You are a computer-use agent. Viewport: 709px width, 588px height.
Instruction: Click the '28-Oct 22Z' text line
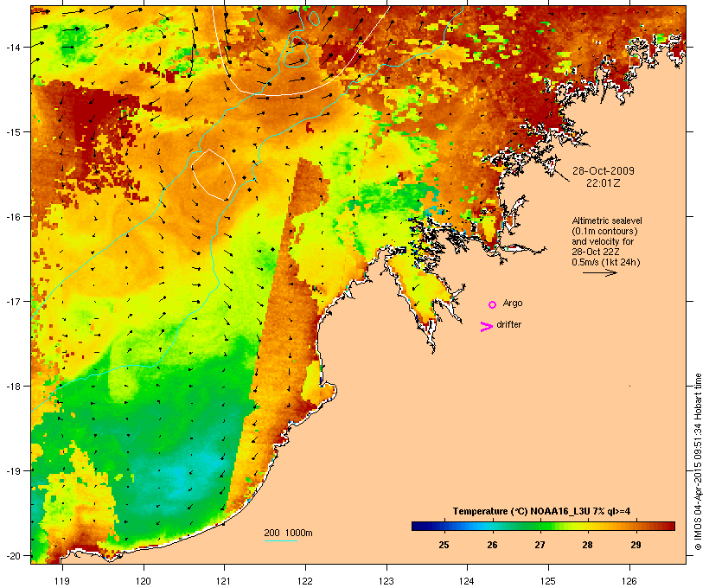596,252
